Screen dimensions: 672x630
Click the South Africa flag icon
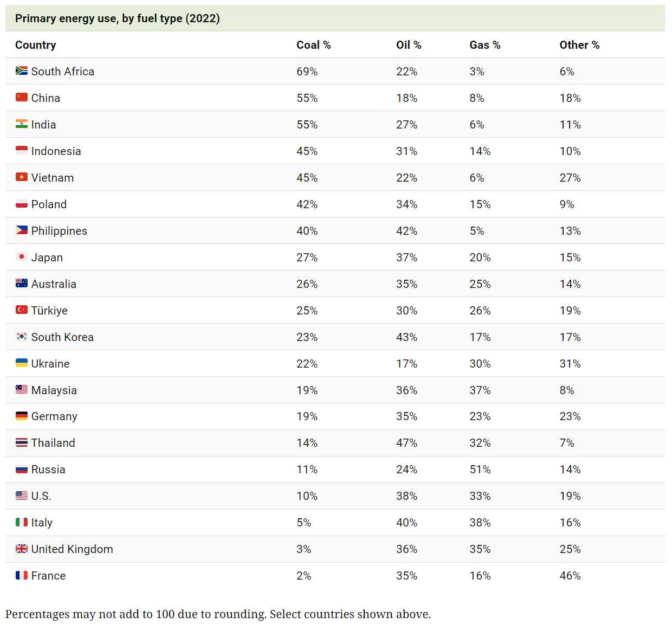[x=21, y=71]
